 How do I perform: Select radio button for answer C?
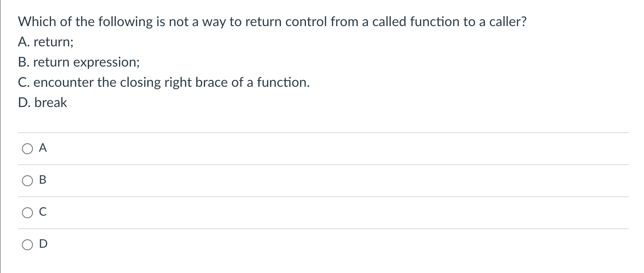[x=27, y=212]
